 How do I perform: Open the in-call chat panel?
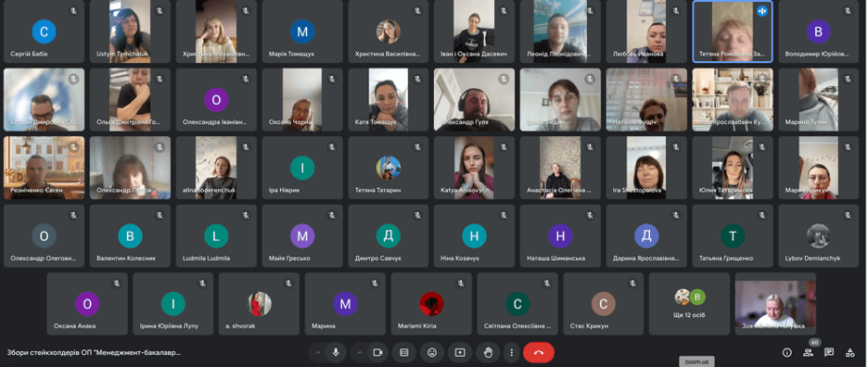(829, 352)
